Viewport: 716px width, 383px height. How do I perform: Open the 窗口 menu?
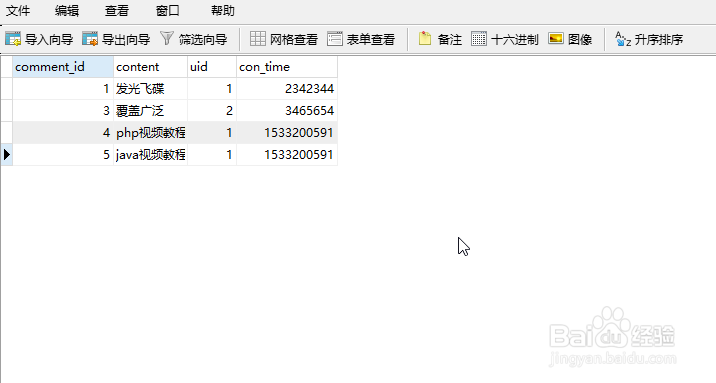(x=168, y=10)
